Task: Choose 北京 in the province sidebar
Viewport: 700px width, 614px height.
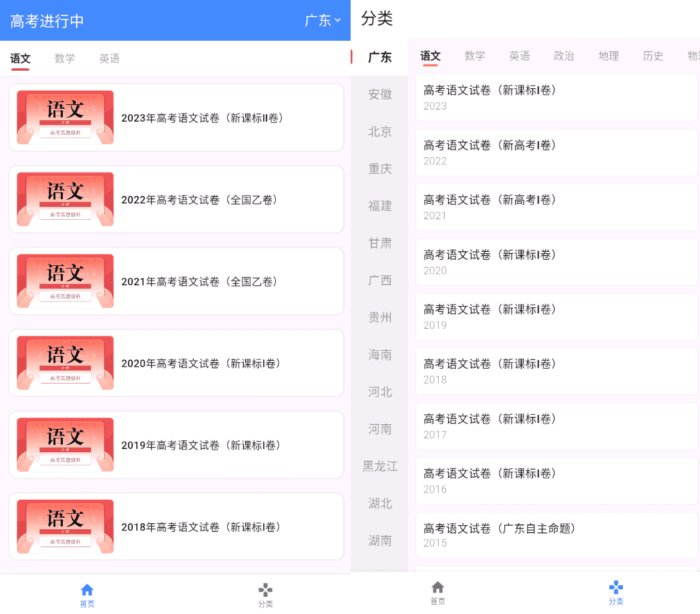Action: [380, 132]
